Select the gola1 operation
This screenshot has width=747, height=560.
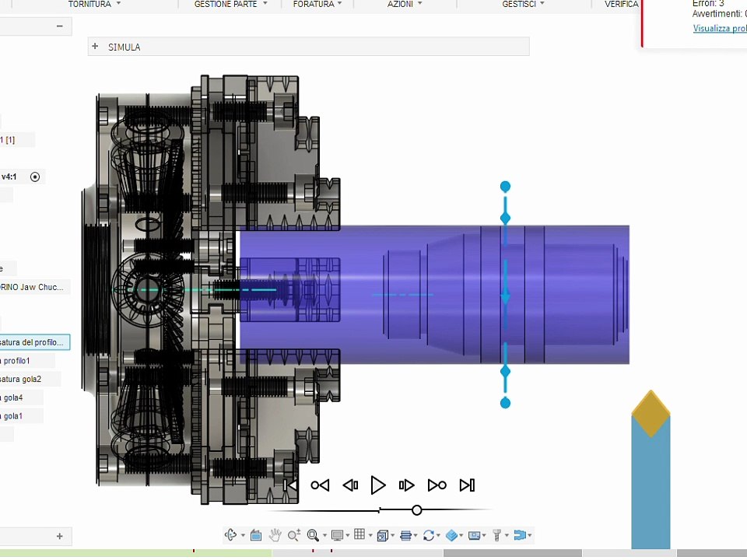point(22,415)
